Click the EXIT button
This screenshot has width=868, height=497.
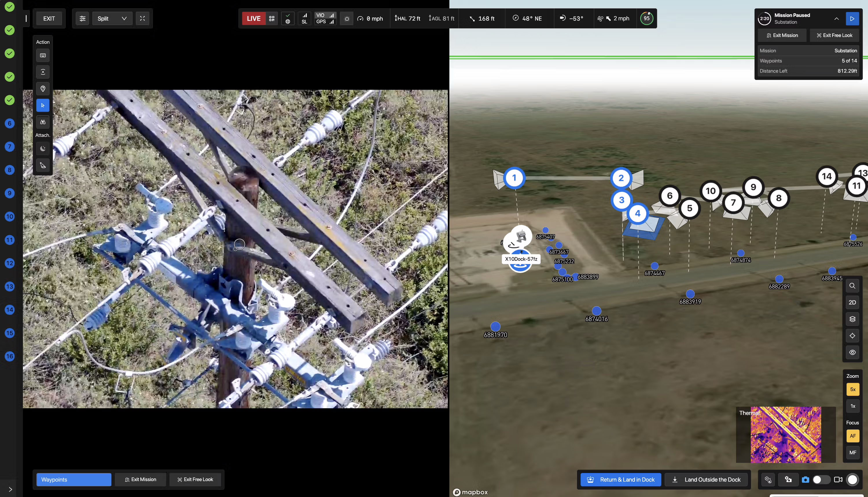[x=49, y=19]
